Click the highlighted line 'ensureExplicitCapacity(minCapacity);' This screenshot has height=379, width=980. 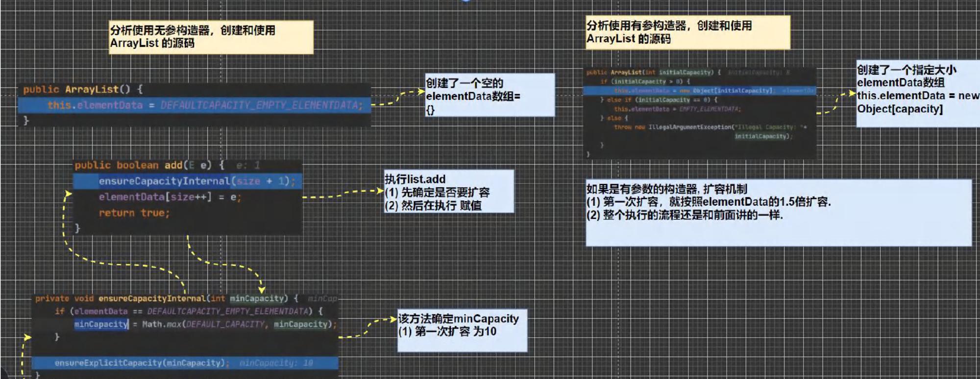click(x=185, y=363)
